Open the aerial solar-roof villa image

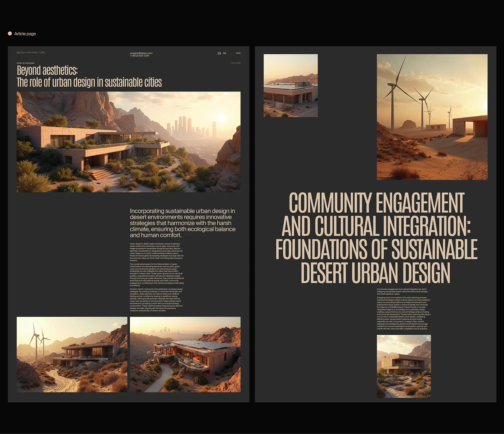pyautogui.click(x=185, y=354)
